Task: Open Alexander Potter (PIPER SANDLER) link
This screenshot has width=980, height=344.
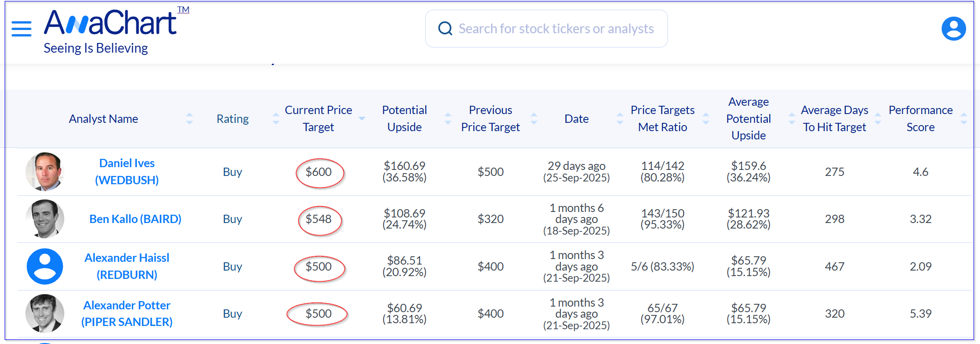Action: [x=127, y=314]
